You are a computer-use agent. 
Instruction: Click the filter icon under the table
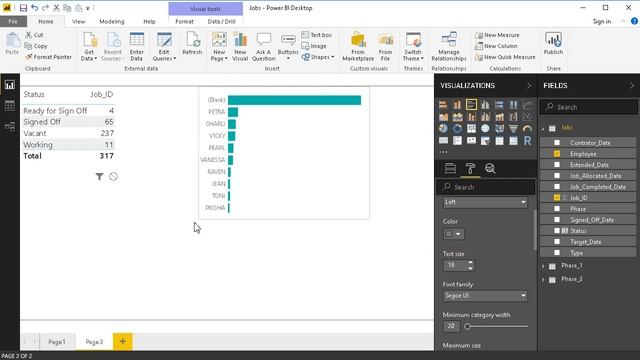coord(99,176)
